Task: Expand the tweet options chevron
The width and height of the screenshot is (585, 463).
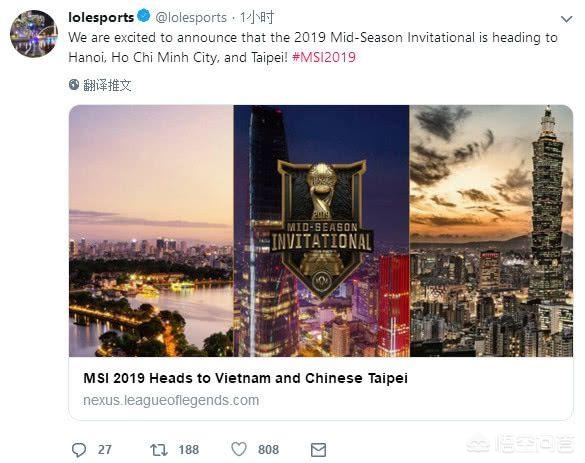Action: pyautogui.click(x=566, y=19)
